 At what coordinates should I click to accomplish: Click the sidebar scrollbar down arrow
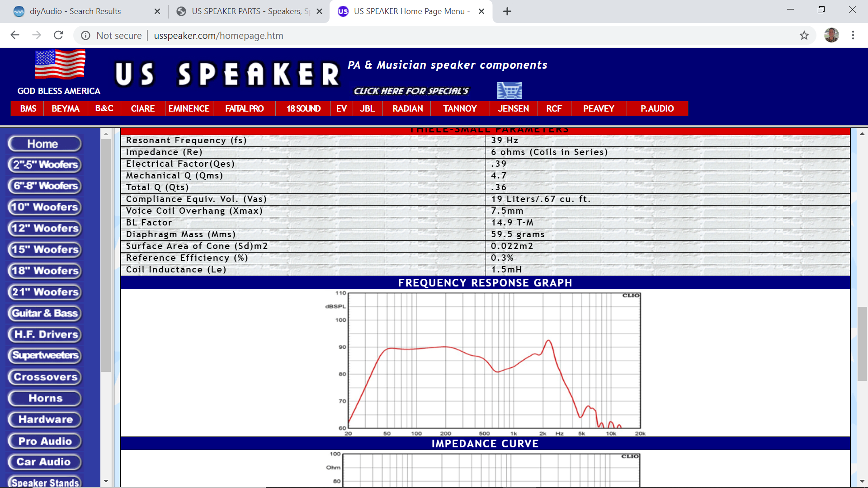click(x=106, y=481)
